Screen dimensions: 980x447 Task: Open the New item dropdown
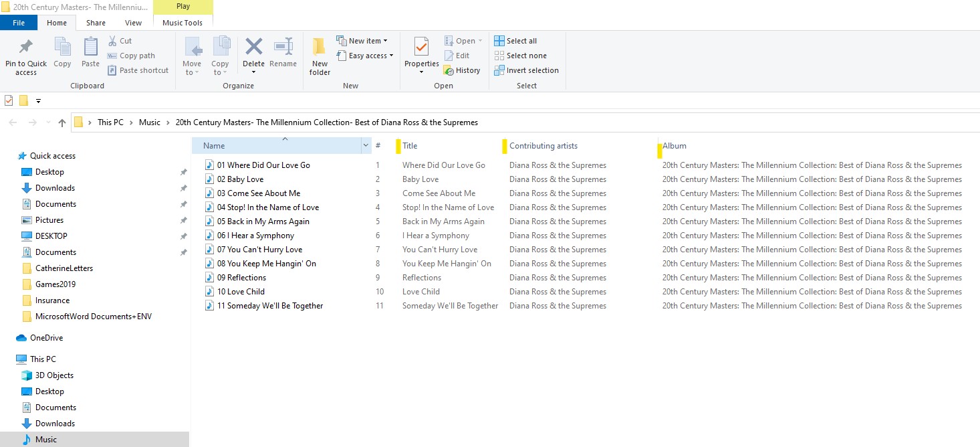click(x=362, y=41)
